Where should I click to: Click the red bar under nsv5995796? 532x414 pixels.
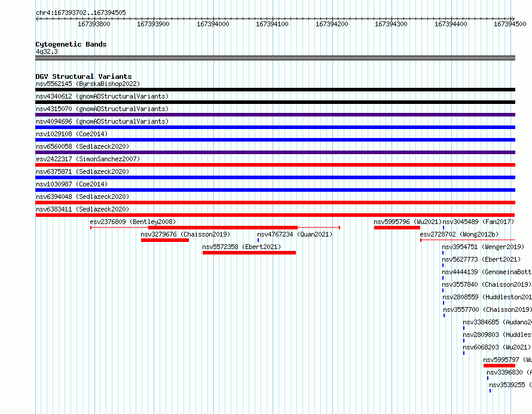(397, 228)
